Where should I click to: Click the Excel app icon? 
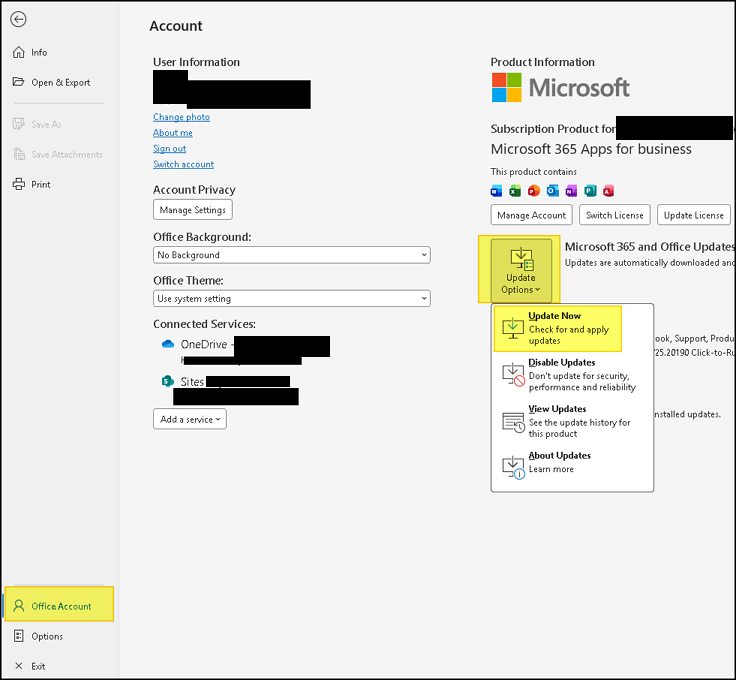coord(515,191)
